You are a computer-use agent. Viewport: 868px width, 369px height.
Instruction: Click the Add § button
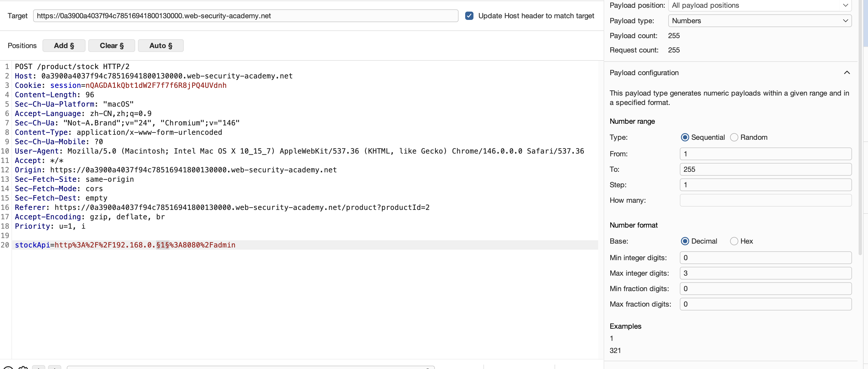[x=64, y=46]
